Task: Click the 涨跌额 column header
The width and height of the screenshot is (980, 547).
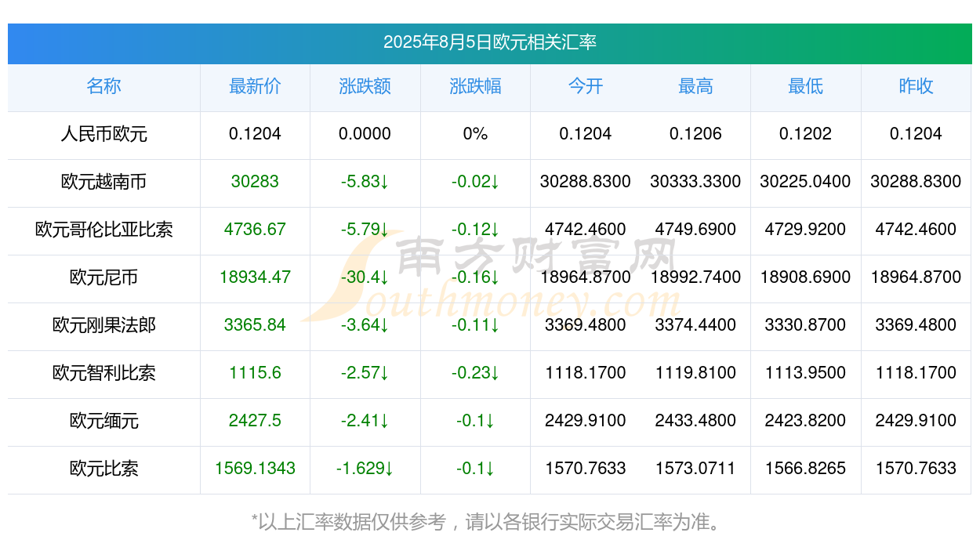Action: tap(365, 86)
